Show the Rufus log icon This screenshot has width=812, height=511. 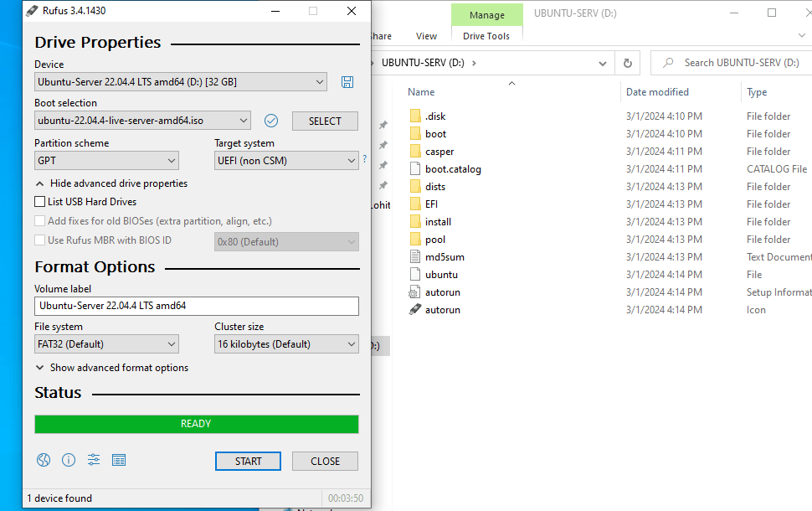[x=119, y=460]
